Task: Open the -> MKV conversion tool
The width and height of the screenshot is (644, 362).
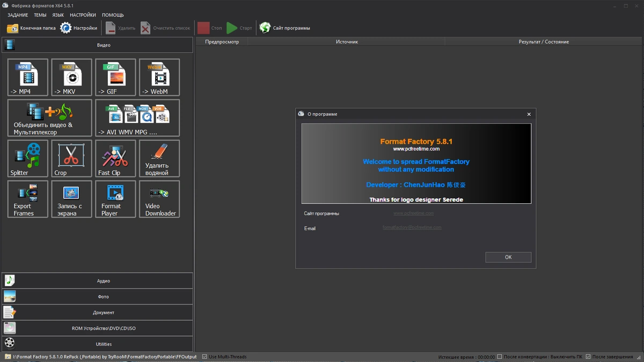Action: pos(72,77)
